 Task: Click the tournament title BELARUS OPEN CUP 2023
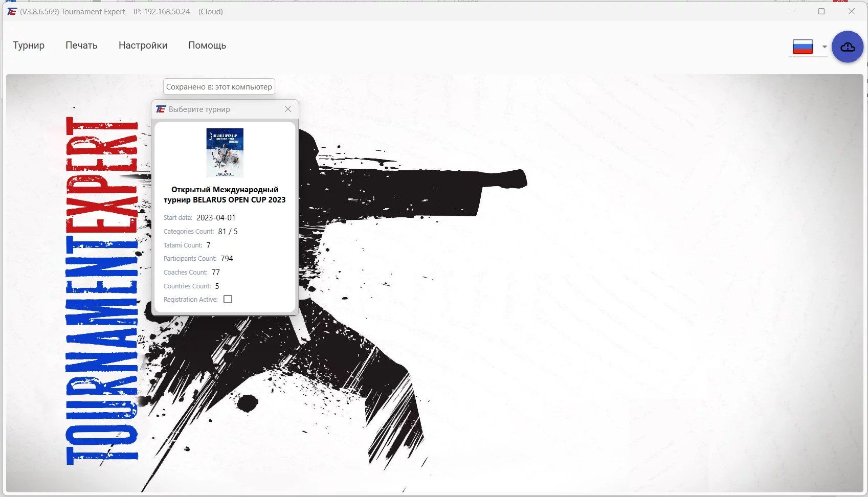click(225, 195)
